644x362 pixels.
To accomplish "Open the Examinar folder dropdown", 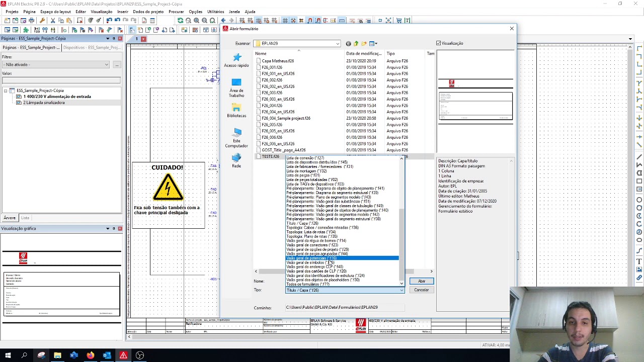I will (338, 44).
